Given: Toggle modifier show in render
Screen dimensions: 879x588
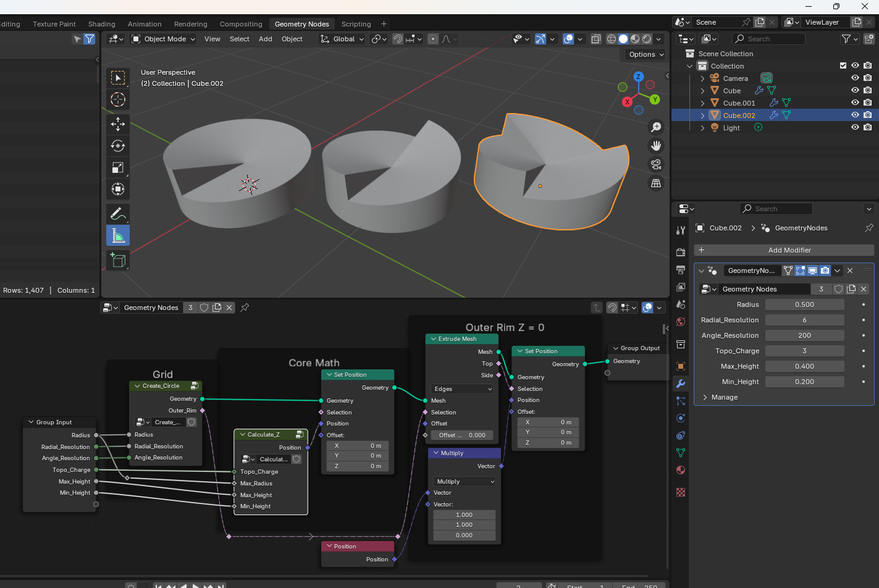Looking at the screenshot, I should point(825,271).
